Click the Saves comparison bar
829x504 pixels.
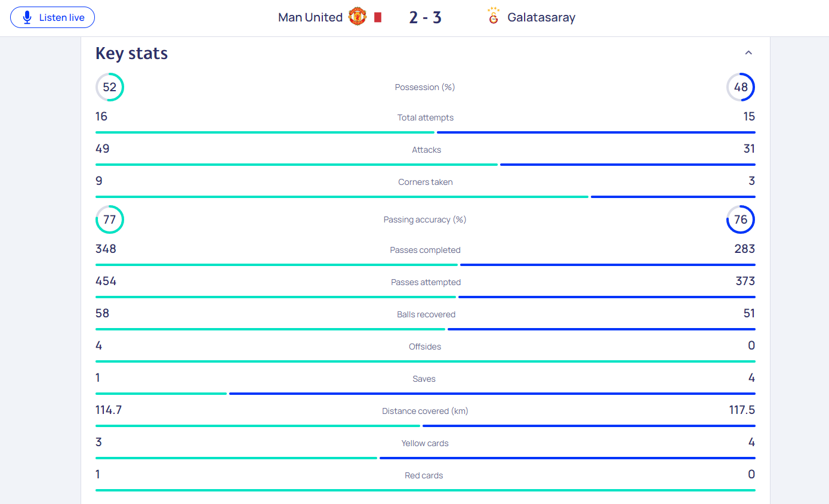coord(426,394)
